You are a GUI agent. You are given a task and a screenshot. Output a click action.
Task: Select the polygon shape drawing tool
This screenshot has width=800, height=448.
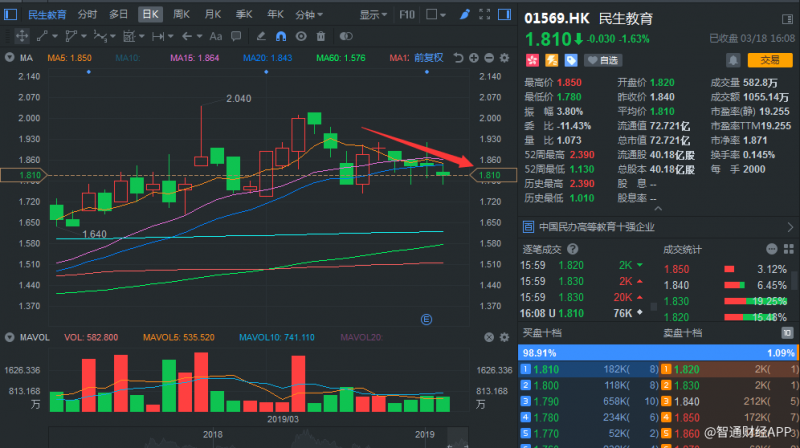(71, 36)
